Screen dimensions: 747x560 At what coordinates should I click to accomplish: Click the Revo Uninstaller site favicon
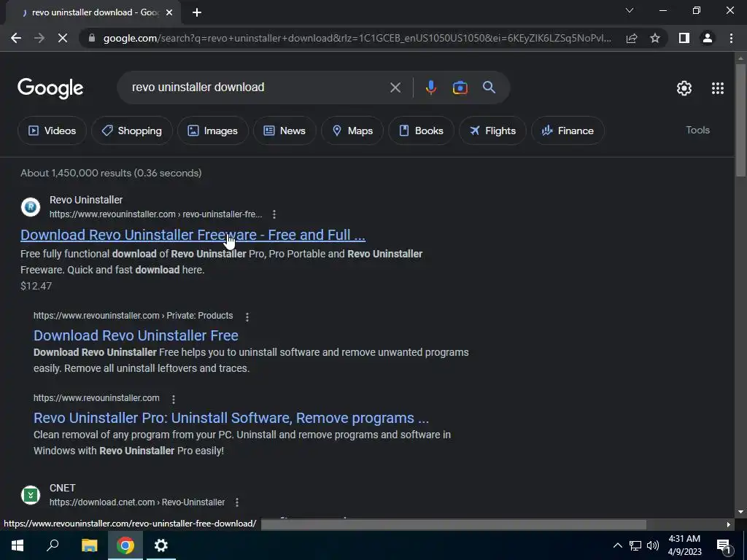(31, 207)
